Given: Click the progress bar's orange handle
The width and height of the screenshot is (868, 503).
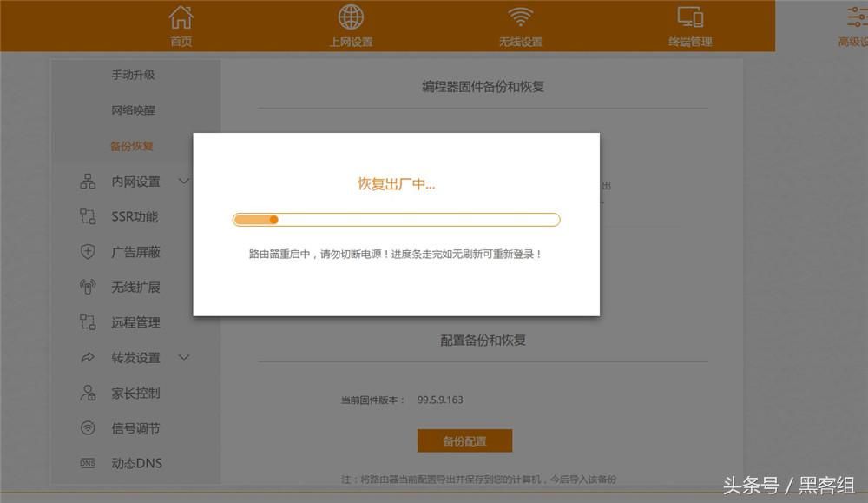Looking at the screenshot, I should [273, 220].
